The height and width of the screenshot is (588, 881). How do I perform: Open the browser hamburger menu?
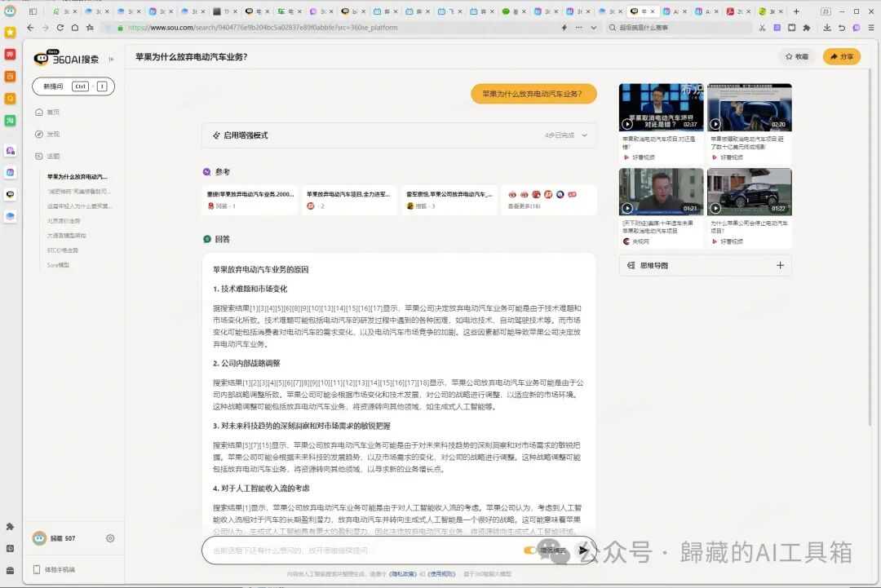[x=871, y=28]
